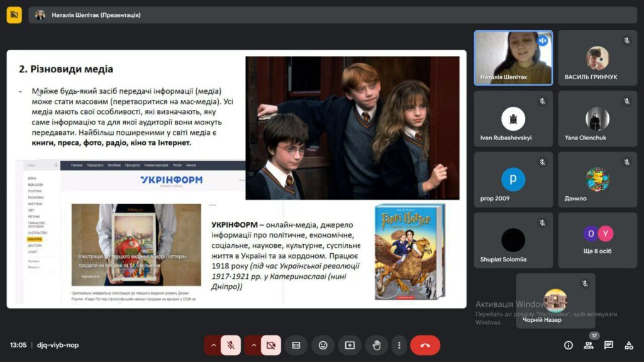Raise your hand in the meeting

377,345
